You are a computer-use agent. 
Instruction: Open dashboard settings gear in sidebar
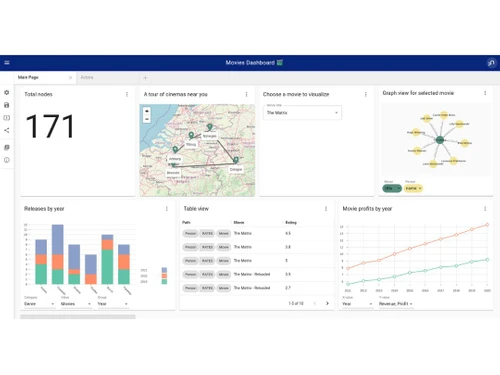[7, 92]
